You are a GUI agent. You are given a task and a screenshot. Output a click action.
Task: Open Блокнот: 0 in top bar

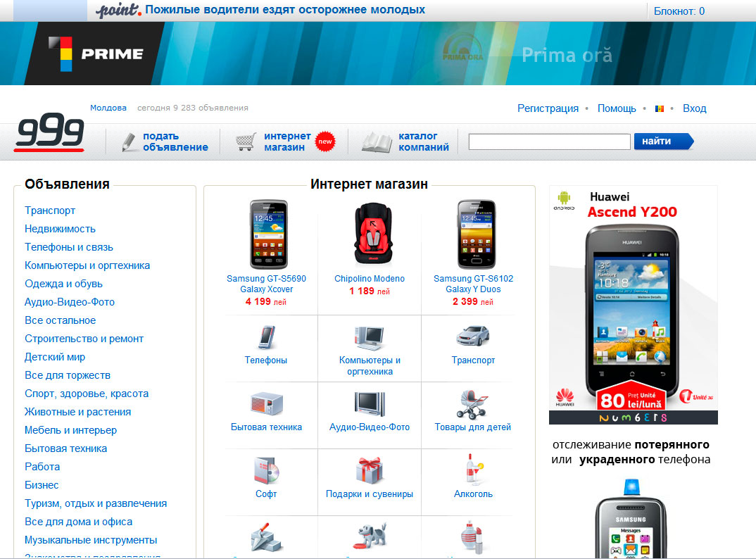coord(679,11)
